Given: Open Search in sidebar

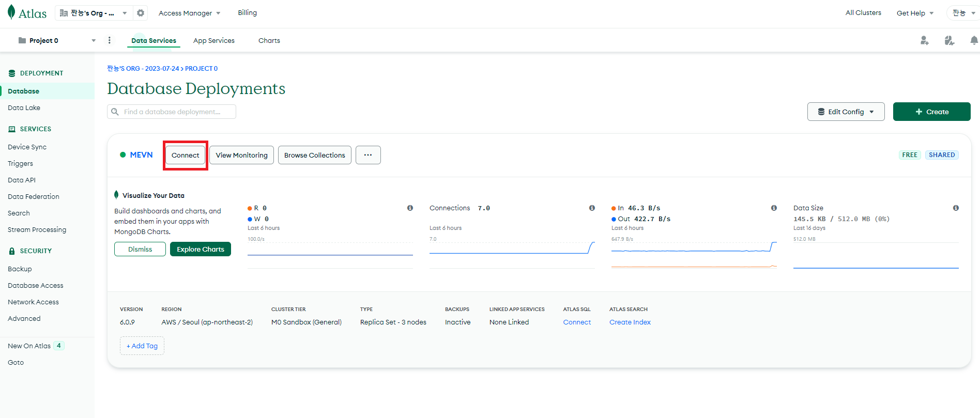Looking at the screenshot, I should tap(19, 213).
